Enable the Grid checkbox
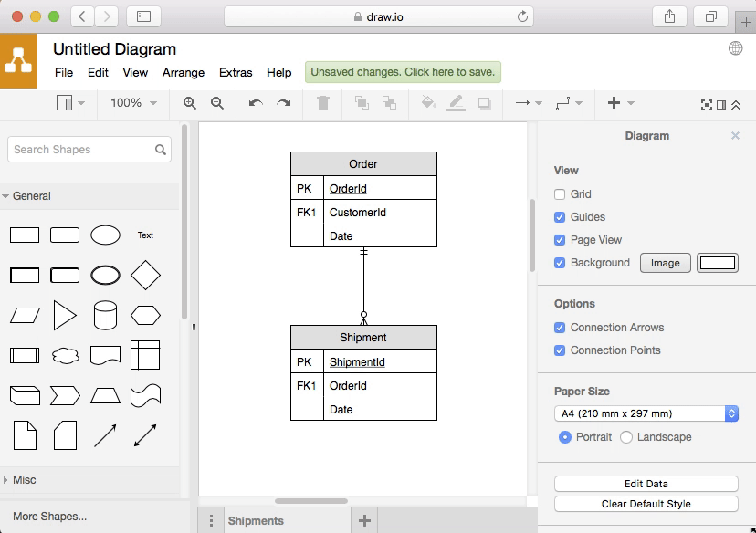Screen dimensions: 756x533 point(560,194)
